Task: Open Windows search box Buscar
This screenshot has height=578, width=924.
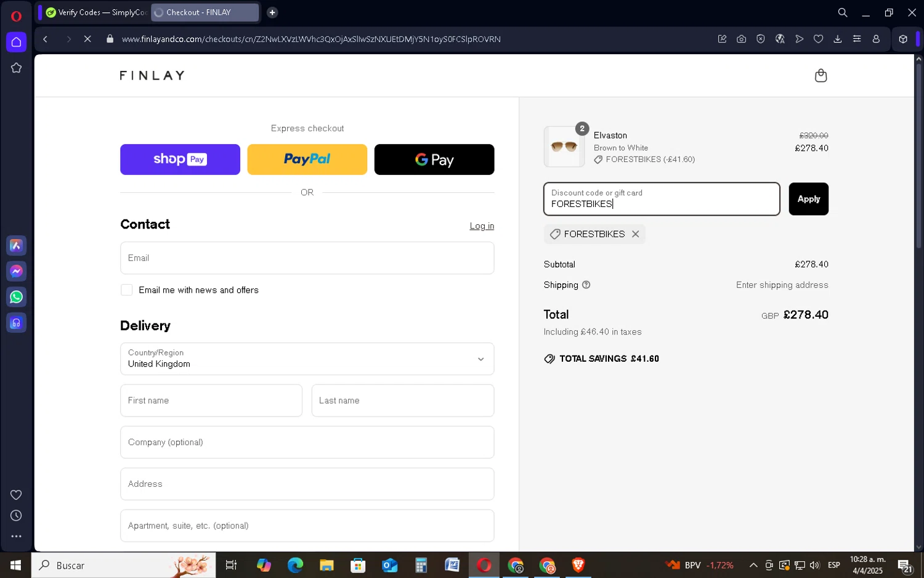Action: (123, 565)
